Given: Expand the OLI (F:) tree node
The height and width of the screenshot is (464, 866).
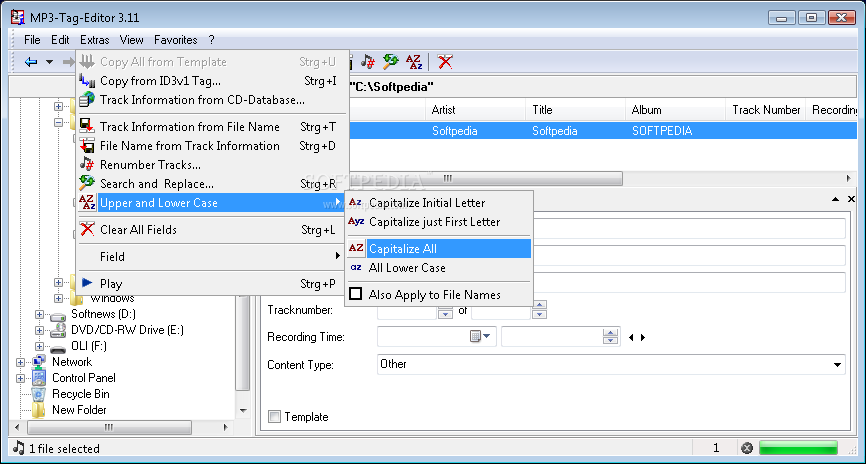Looking at the screenshot, I should [x=39, y=346].
